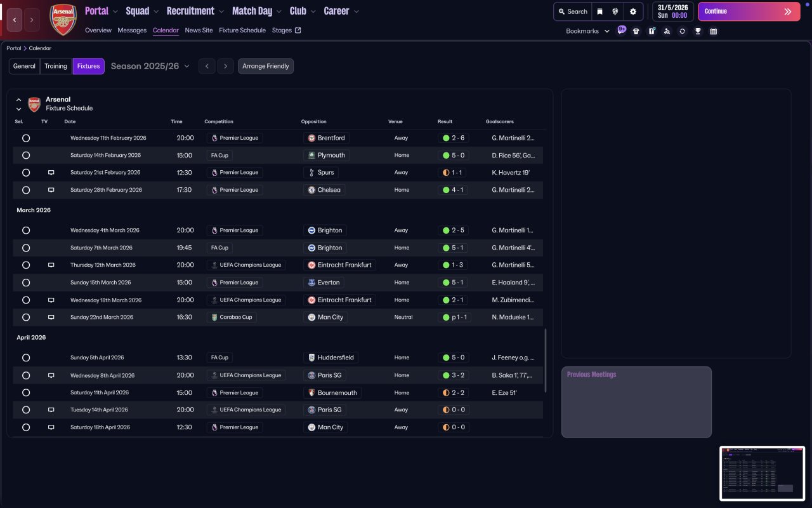Click the trophy bookmark shortcut icon
The image size is (812, 508).
(x=698, y=31)
